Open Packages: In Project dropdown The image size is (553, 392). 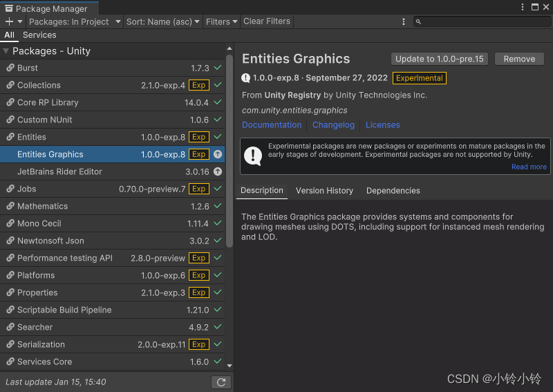(75, 22)
